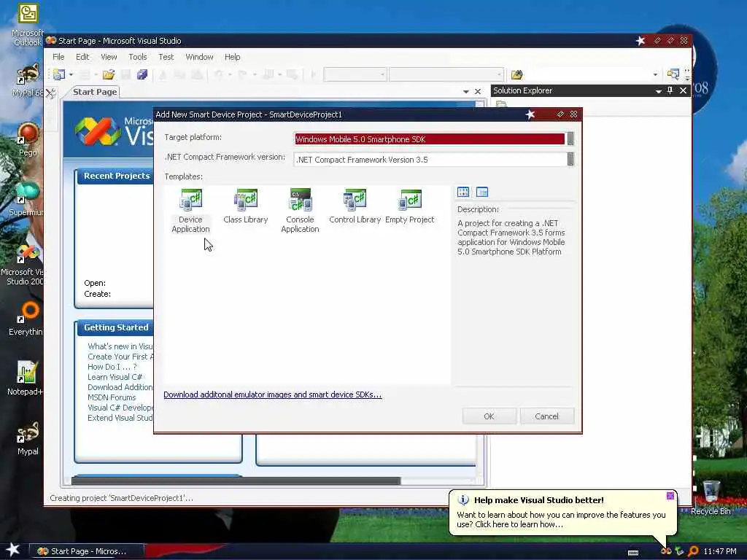
Task: Close the Start Page tab
Action: coord(477,91)
